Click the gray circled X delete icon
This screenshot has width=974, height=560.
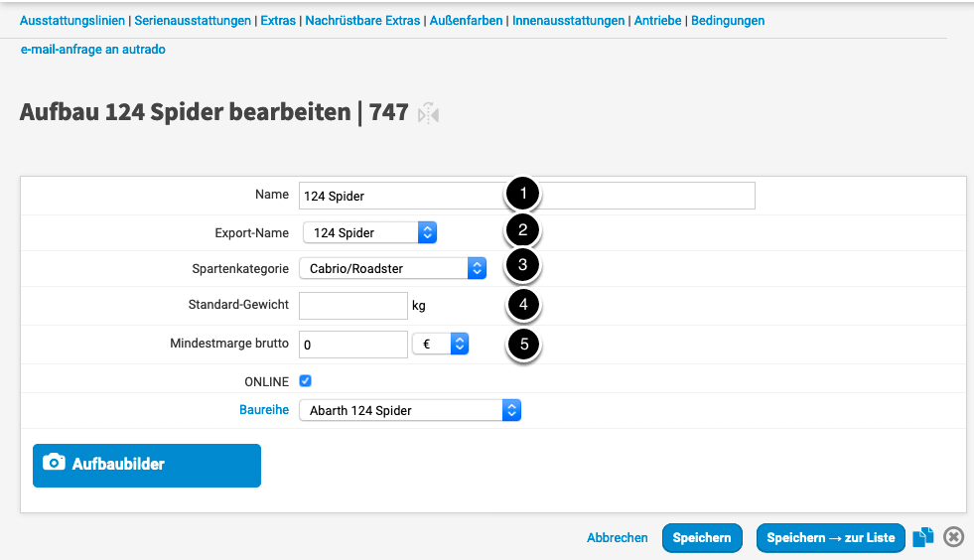pos(953,537)
